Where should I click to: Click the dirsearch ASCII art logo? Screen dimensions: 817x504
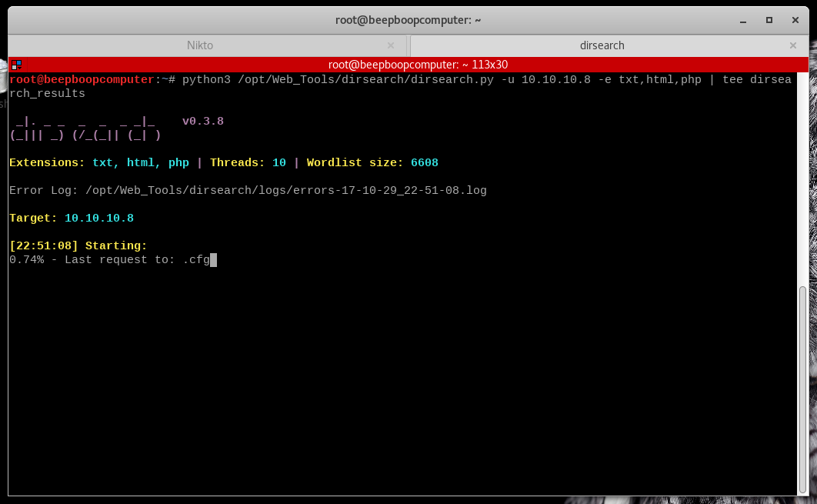[85, 129]
